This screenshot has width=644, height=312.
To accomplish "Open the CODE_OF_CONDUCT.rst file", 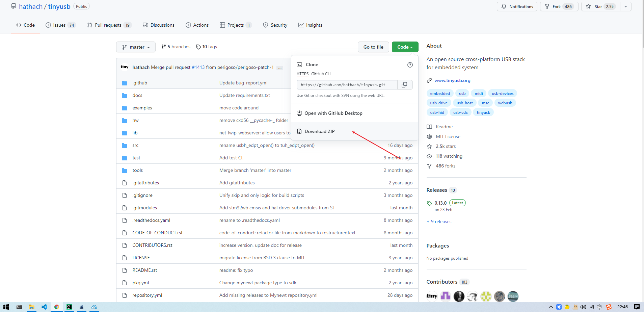I will [x=157, y=233].
